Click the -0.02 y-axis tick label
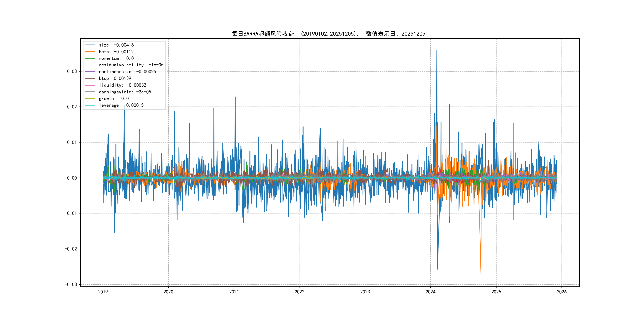644x322 pixels. point(71,249)
